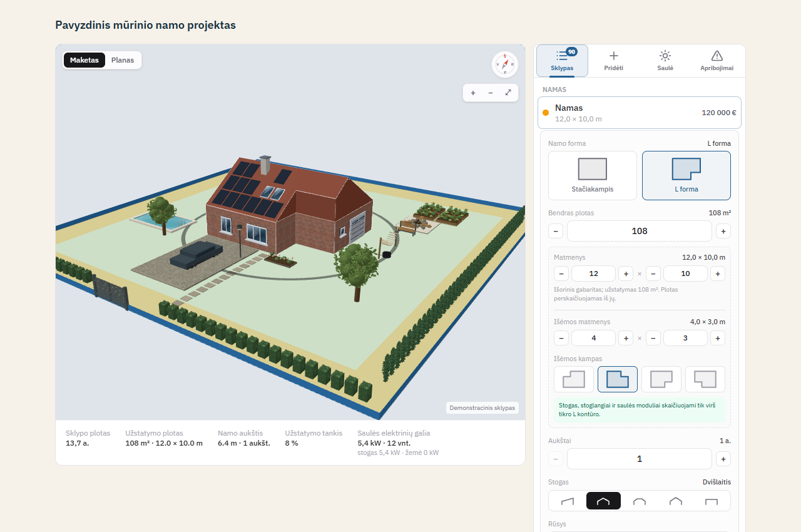Zoom in the 3D model view

click(473, 93)
